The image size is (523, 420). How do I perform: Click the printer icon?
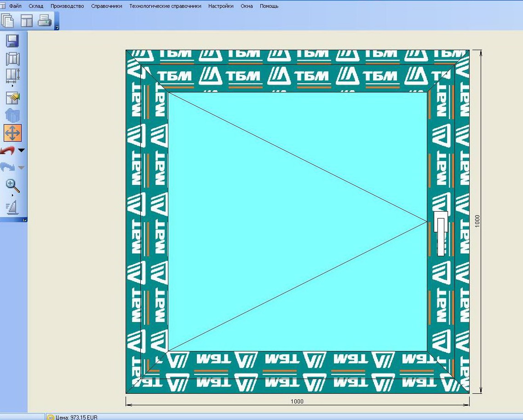click(45, 20)
